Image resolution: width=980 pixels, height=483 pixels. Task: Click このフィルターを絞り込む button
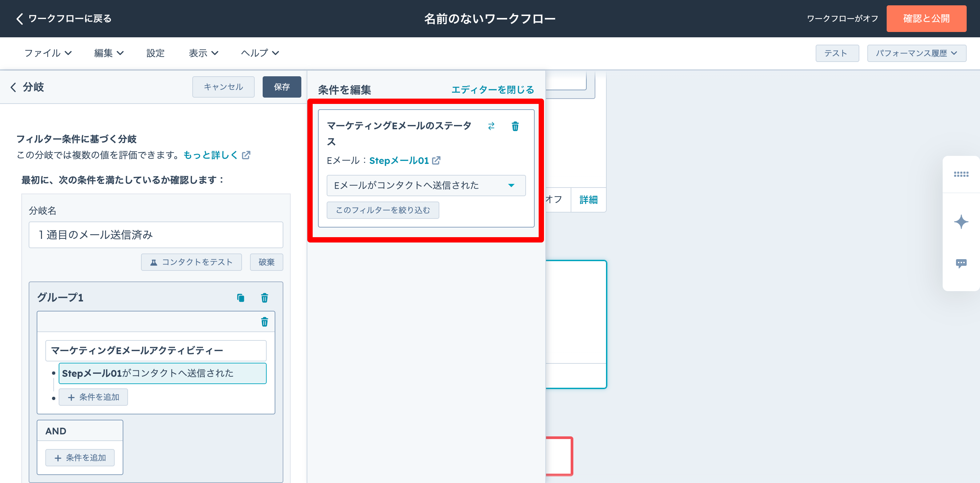coord(383,210)
